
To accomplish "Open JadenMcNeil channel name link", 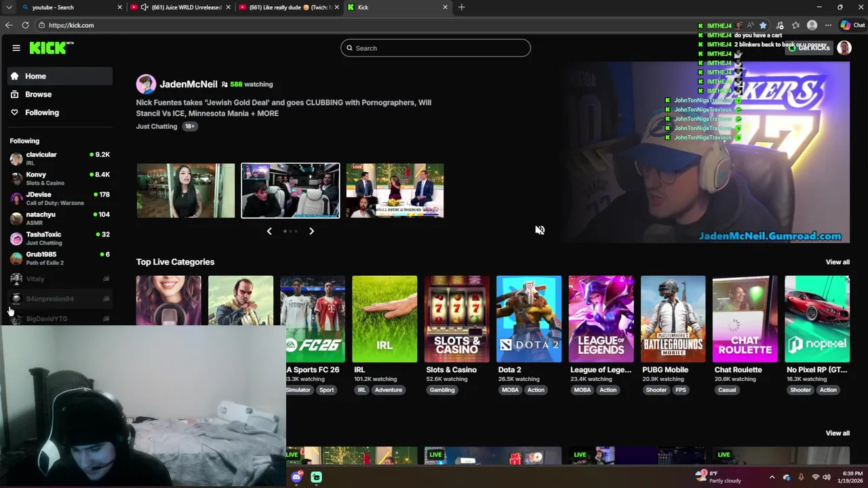I will (x=189, y=84).
